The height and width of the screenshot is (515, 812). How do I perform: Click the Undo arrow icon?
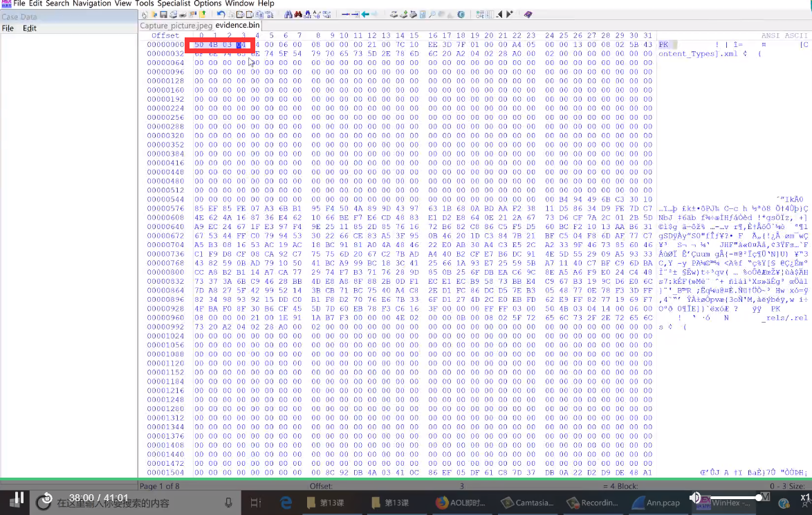click(x=221, y=15)
